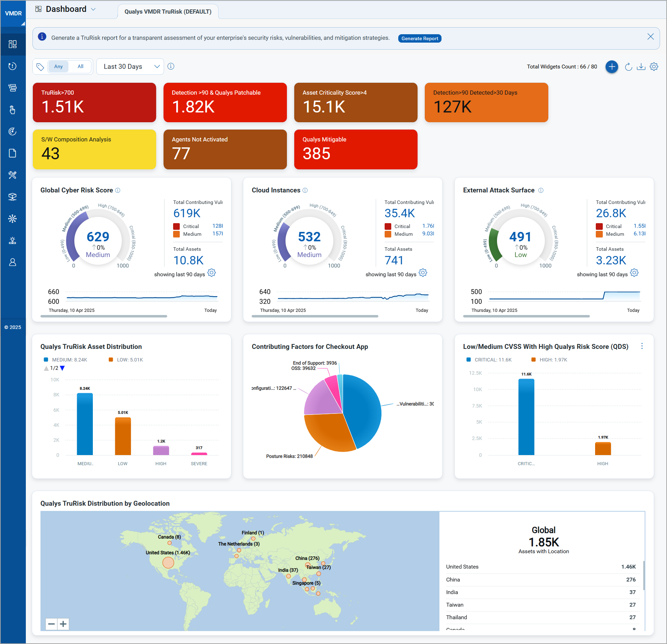Open Detection>90 Detected>30 Days card
Viewport: 667px width, 644px height.
click(487, 102)
